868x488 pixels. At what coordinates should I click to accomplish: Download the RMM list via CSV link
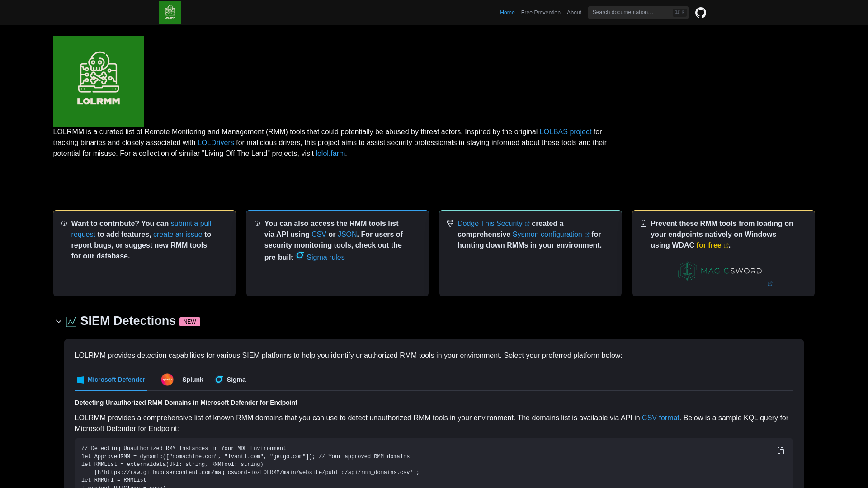tap(319, 235)
